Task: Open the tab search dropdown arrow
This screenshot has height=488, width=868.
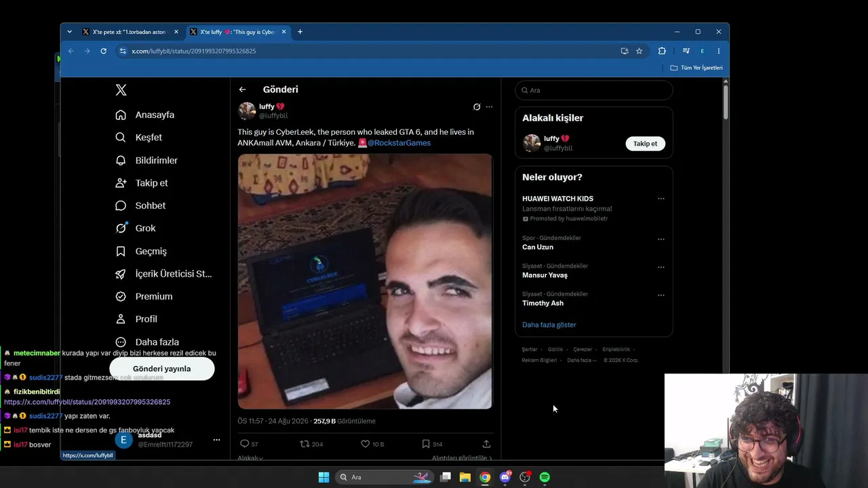Action: coord(69,32)
